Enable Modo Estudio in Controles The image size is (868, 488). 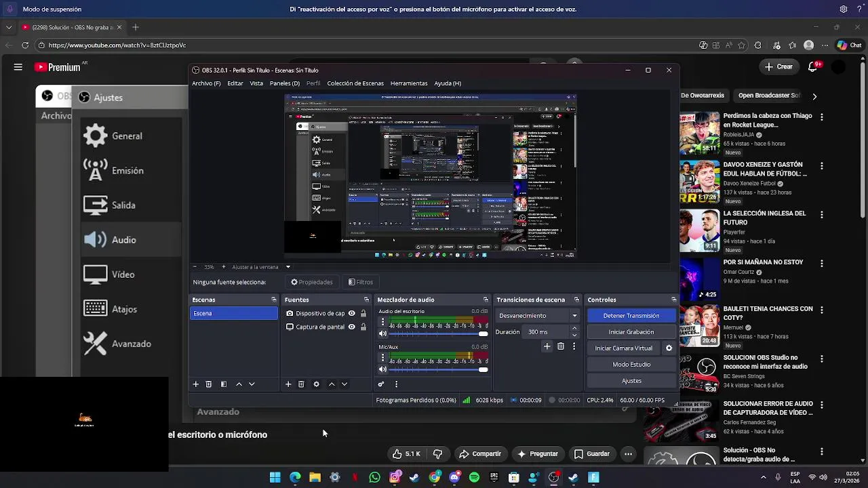[631, 365]
